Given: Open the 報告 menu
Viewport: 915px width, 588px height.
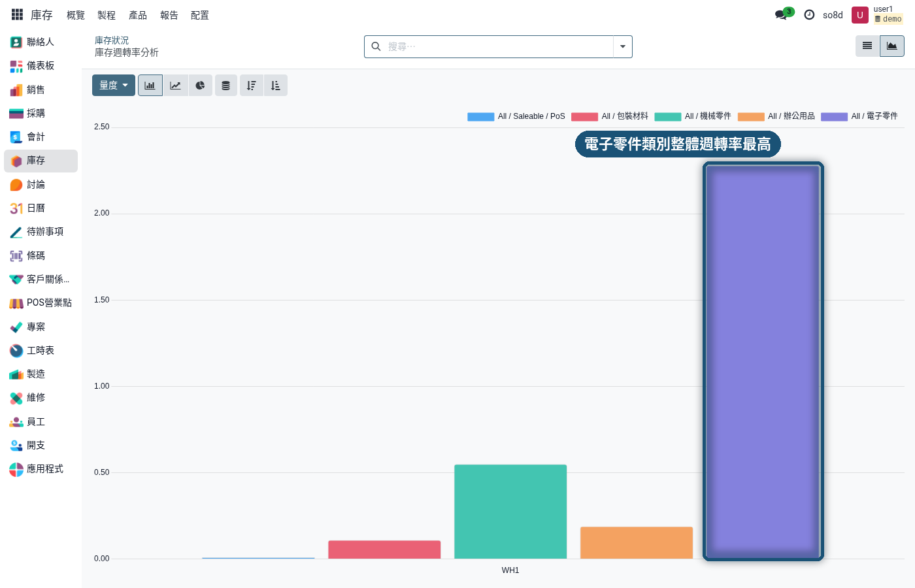Looking at the screenshot, I should pyautogui.click(x=169, y=15).
